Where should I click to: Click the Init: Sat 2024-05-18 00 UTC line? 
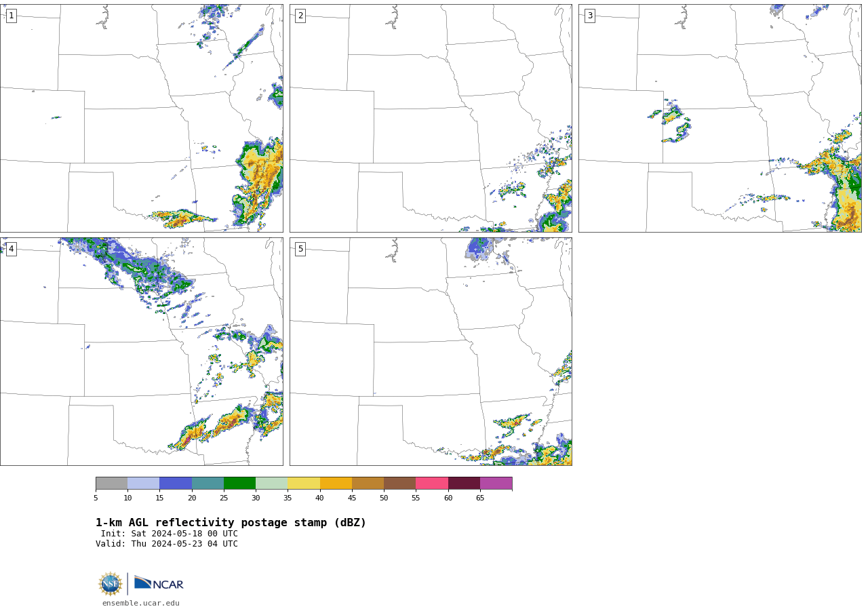tap(170, 534)
